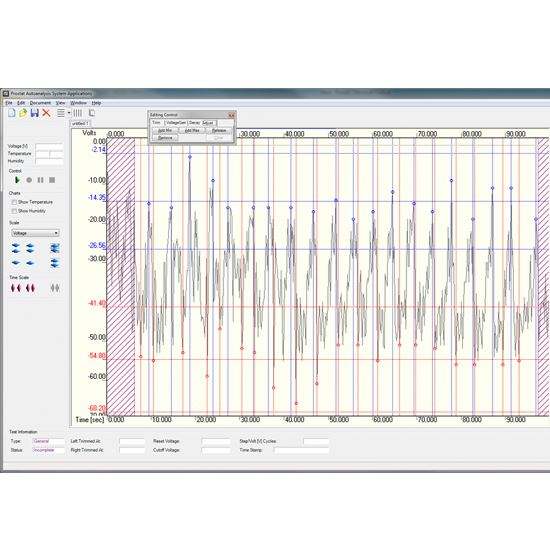Viewport: 550px width, 550px height.
Task: Open the dropdown arrow beside the list toolbar icon
Action: [x=69, y=113]
